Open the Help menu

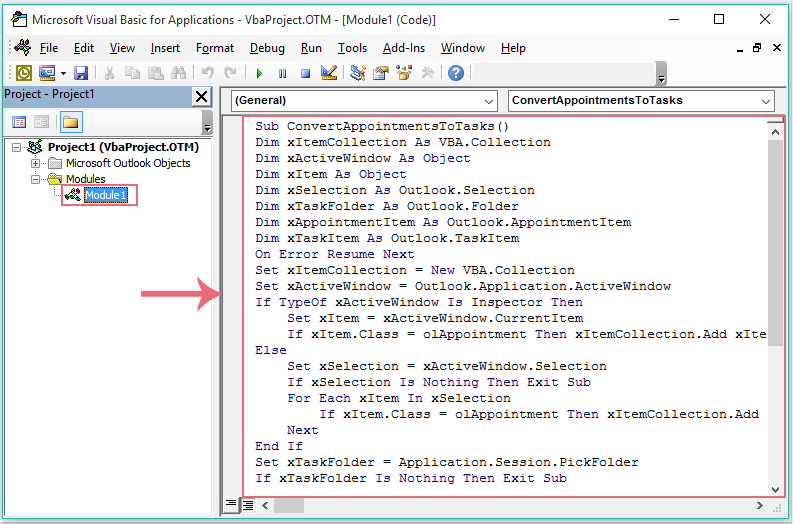click(x=513, y=48)
